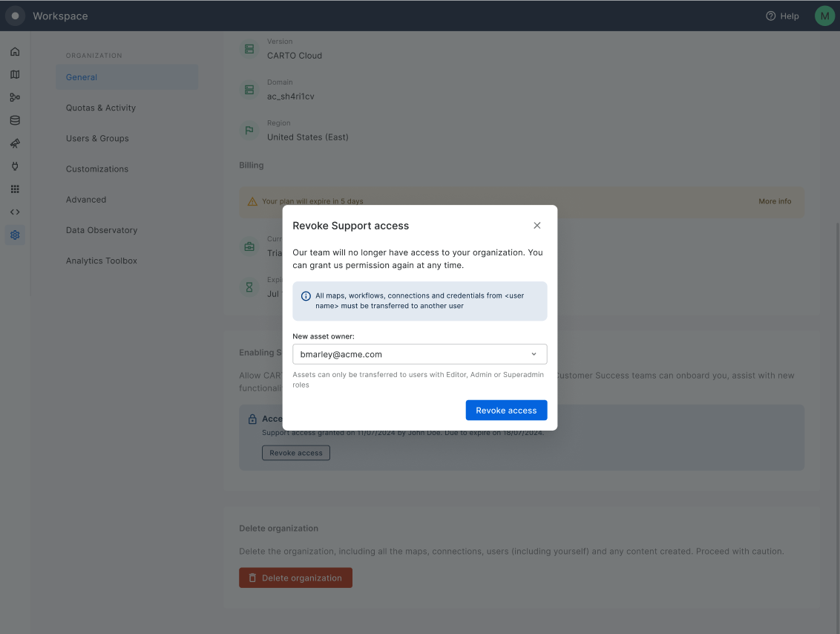This screenshot has width=840, height=634.
Task: Confirm with the blue Revoke access button
Action: 506,411
